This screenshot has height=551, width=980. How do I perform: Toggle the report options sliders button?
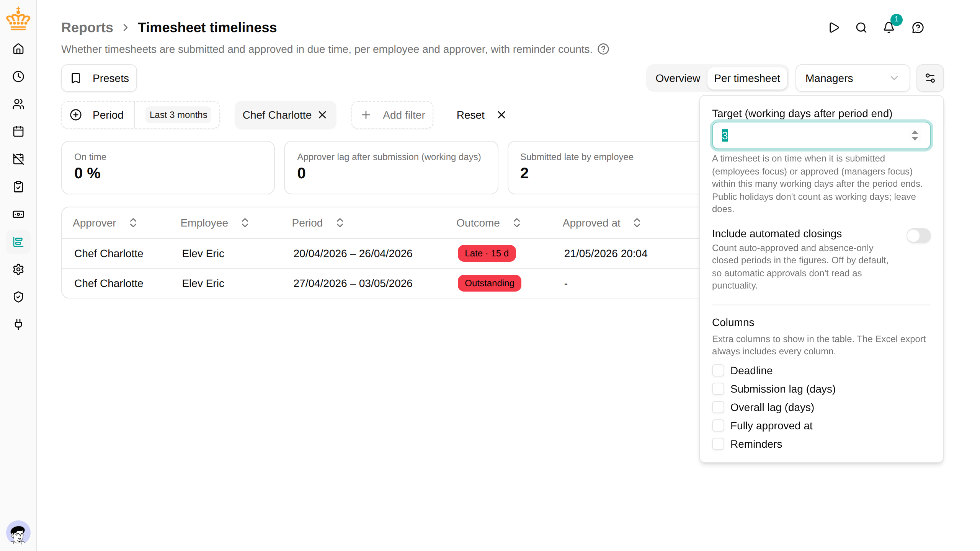[930, 78]
